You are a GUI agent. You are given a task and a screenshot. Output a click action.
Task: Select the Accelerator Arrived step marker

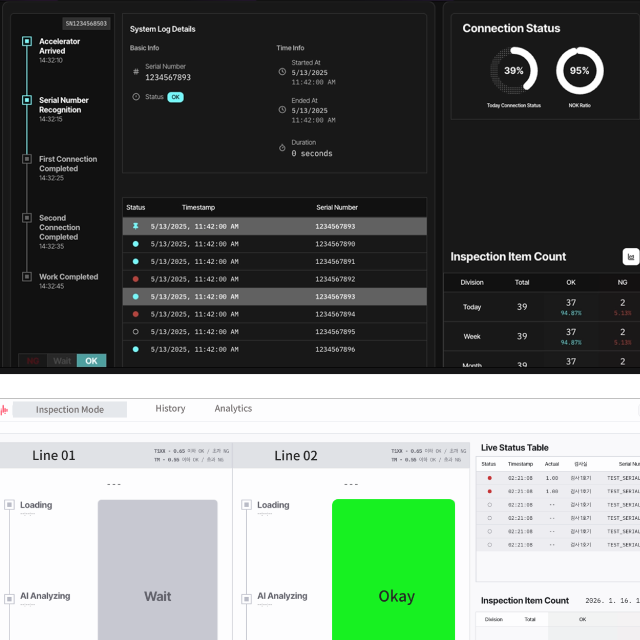(x=28, y=42)
